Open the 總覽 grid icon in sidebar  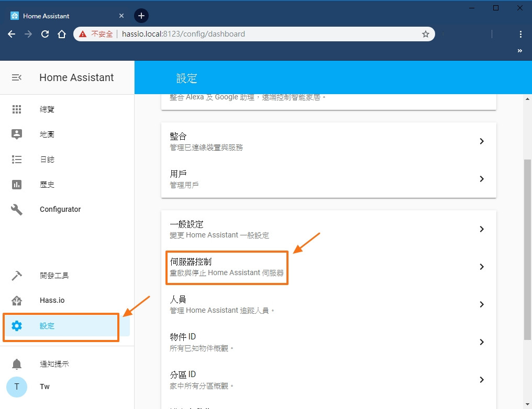17,109
